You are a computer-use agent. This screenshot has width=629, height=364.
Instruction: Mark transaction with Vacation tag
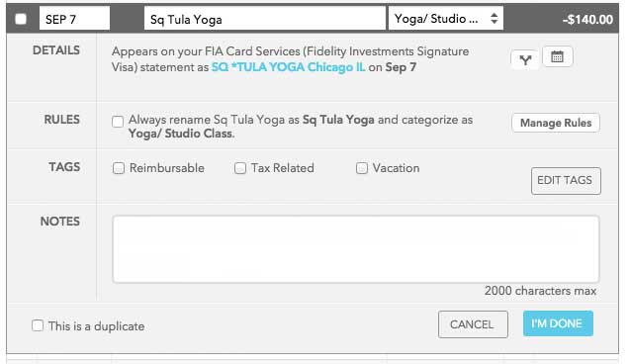click(x=361, y=168)
